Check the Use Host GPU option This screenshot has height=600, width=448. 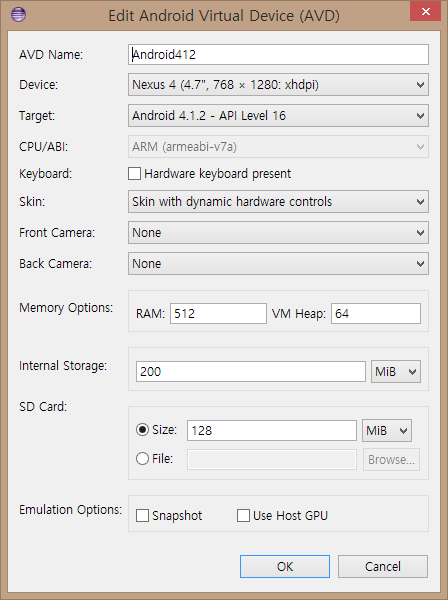pyautogui.click(x=243, y=515)
